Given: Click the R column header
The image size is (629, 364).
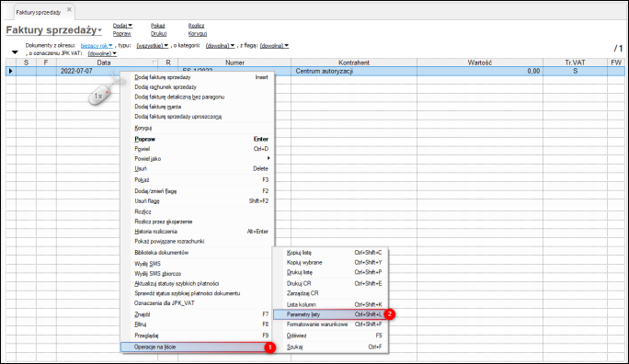Looking at the screenshot, I should 168,63.
